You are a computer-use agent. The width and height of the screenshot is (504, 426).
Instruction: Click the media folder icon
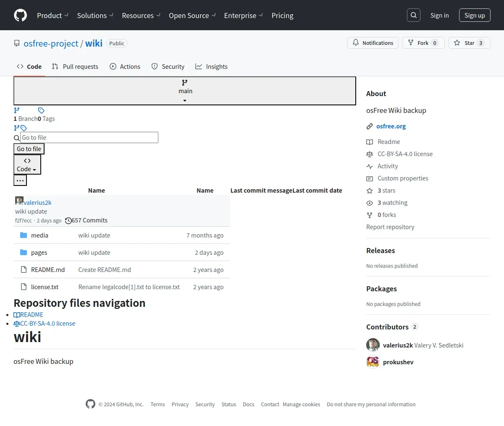click(x=24, y=235)
